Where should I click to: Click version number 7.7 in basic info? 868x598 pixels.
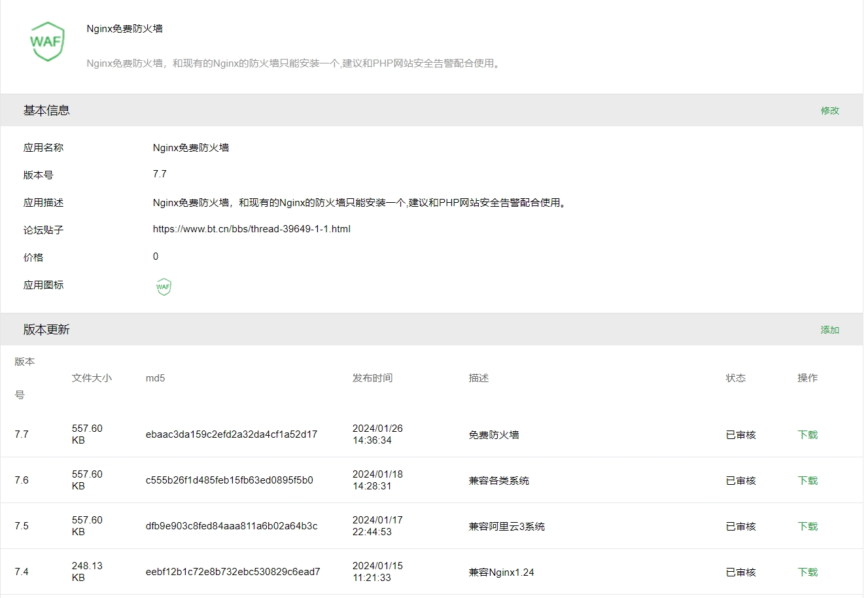coord(160,174)
